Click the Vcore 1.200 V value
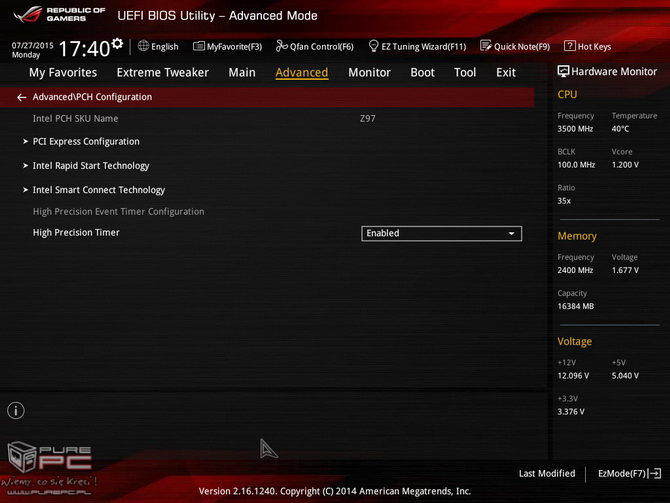670x503 pixels. 625,165
